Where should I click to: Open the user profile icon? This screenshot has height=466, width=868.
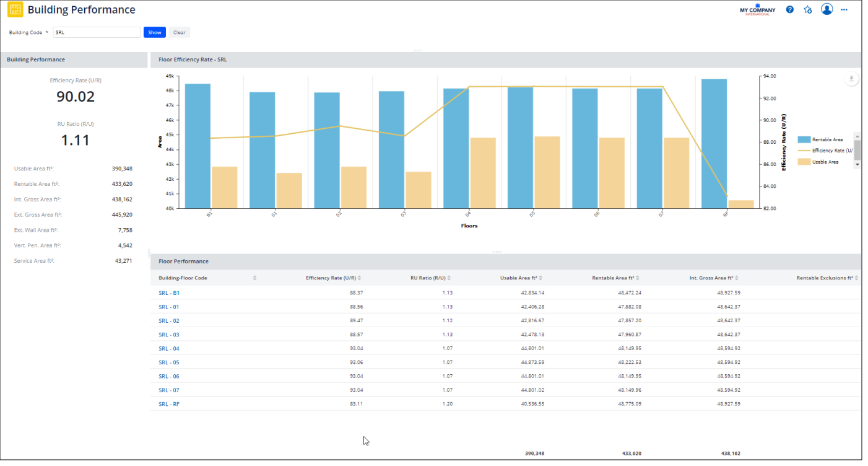click(827, 9)
